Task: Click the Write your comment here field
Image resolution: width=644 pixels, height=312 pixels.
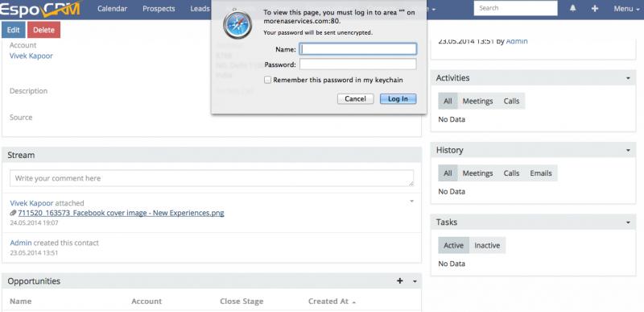Action: [212, 178]
